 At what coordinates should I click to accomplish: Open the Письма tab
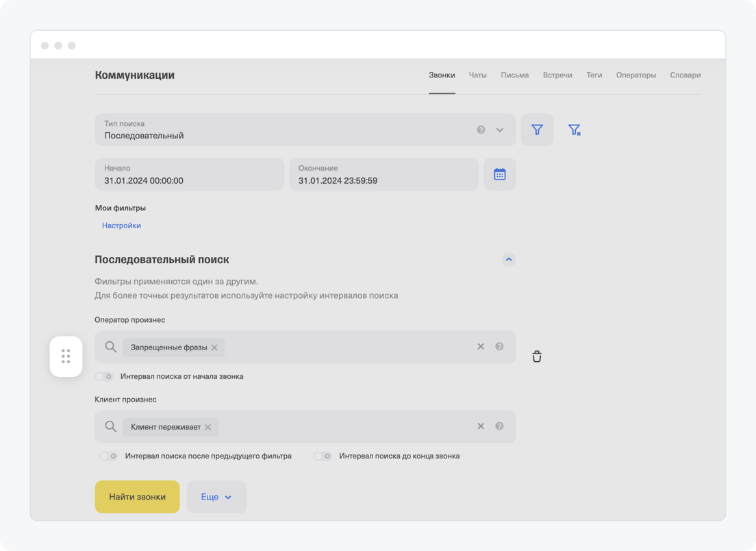(x=515, y=75)
